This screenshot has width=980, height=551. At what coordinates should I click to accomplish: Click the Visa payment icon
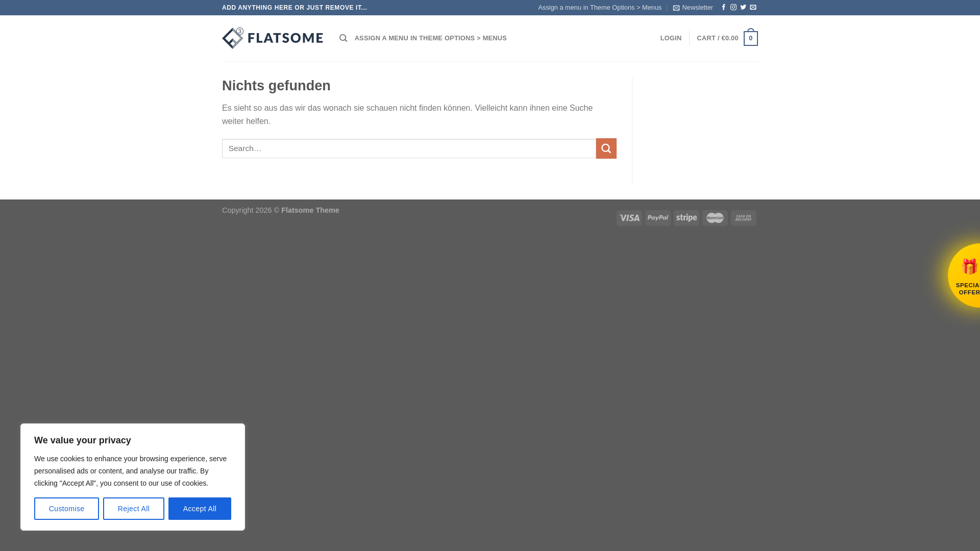(629, 218)
